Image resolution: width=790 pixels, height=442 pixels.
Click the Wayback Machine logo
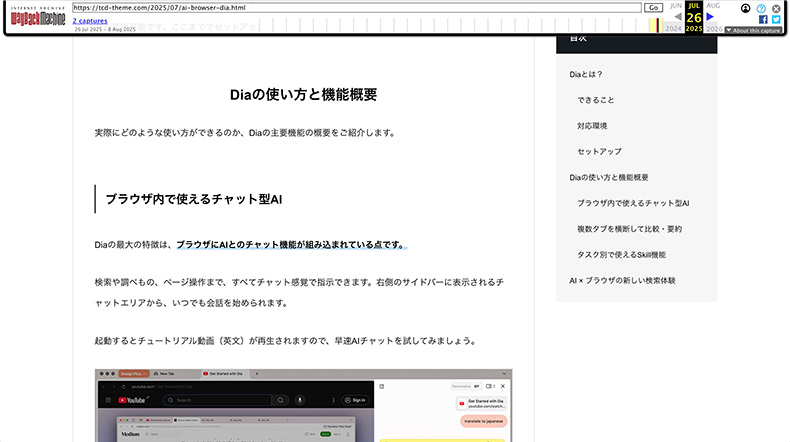pos(37,17)
